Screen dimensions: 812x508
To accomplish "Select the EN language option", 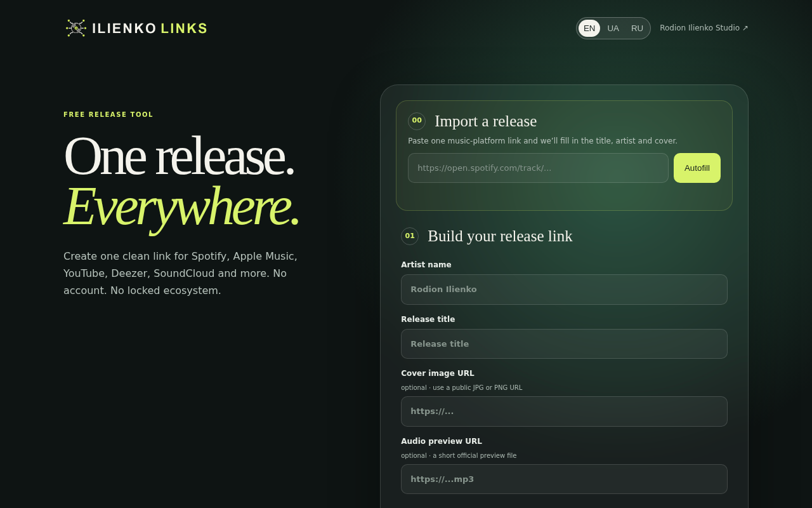I will 589,28.
